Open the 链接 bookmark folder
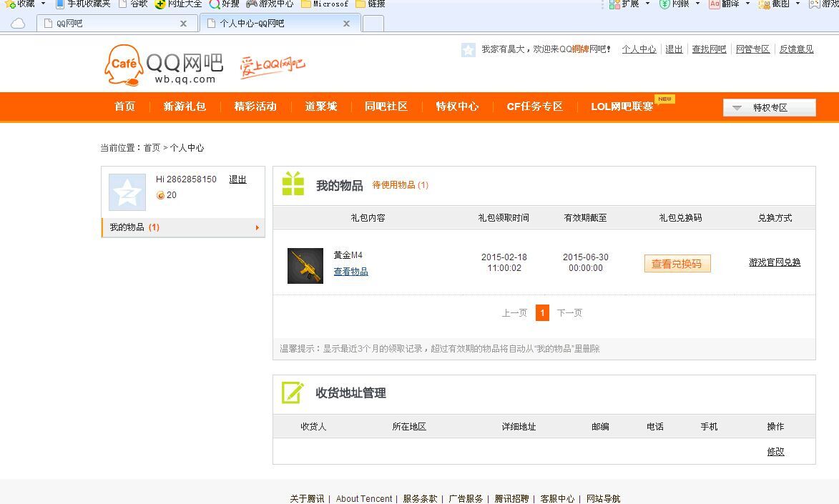The height and width of the screenshot is (504, 839). [x=371, y=4]
